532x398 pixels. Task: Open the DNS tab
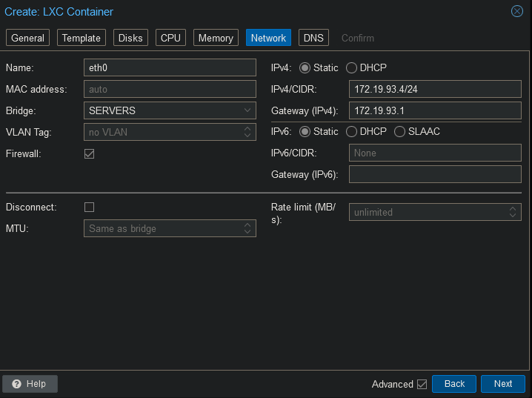coord(314,38)
